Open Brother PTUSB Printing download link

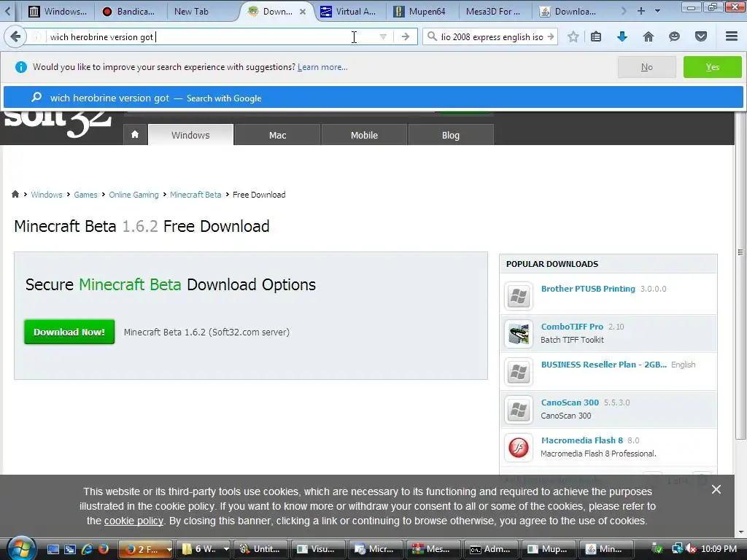[x=588, y=289]
